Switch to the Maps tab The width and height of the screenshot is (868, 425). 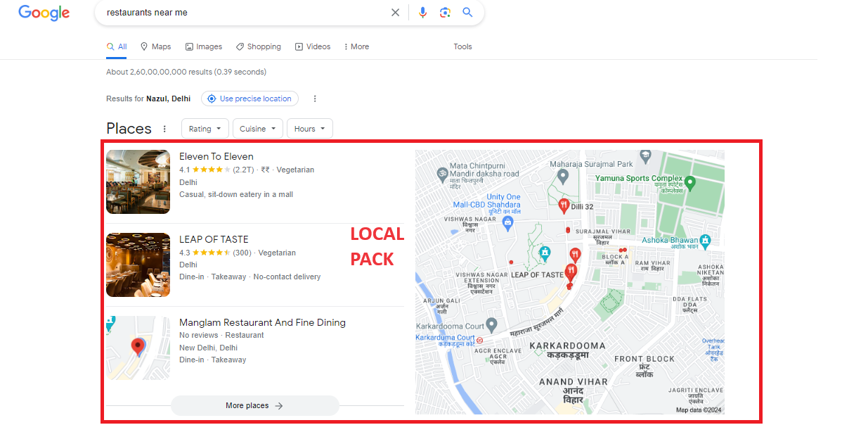click(155, 46)
